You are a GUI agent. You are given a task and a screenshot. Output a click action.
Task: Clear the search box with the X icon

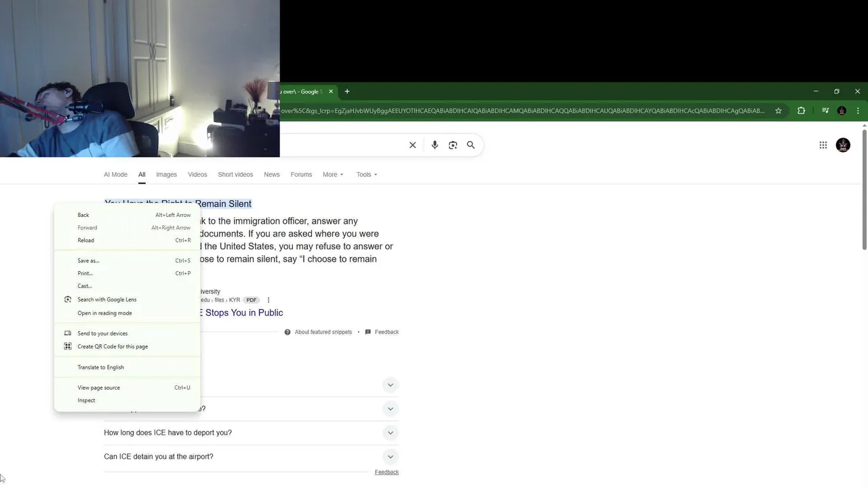tap(412, 145)
